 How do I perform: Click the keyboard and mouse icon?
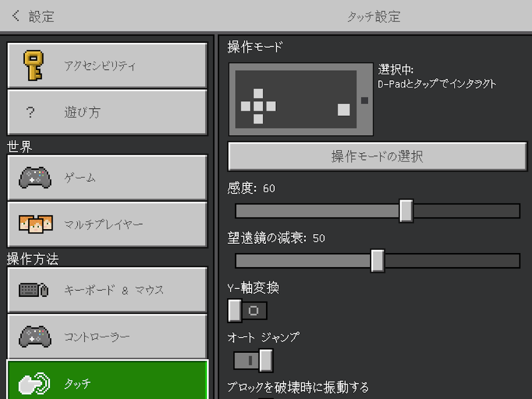34,290
